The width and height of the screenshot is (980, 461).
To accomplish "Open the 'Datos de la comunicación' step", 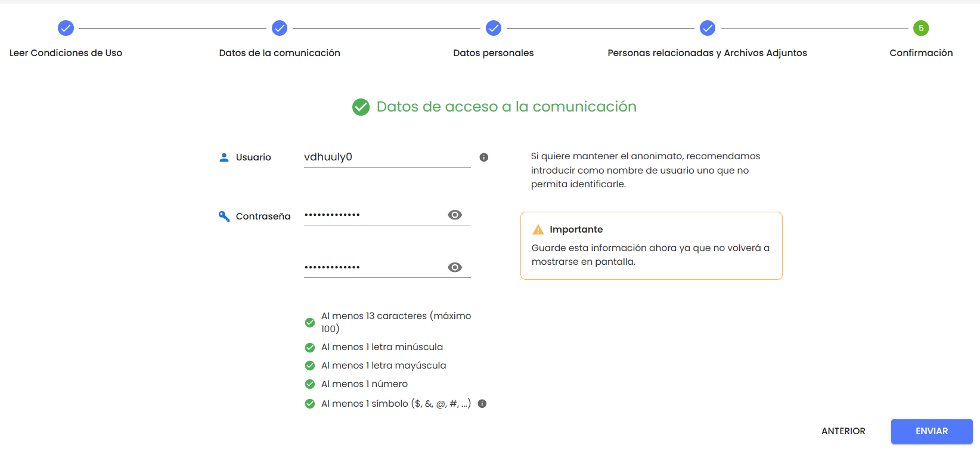I will pyautogui.click(x=280, y=28).
